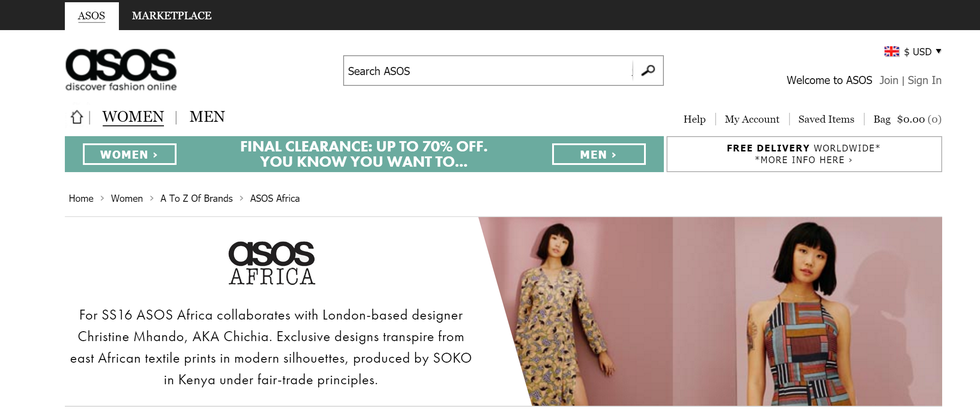
Task: Click the Join link
Action: (888, 80)
